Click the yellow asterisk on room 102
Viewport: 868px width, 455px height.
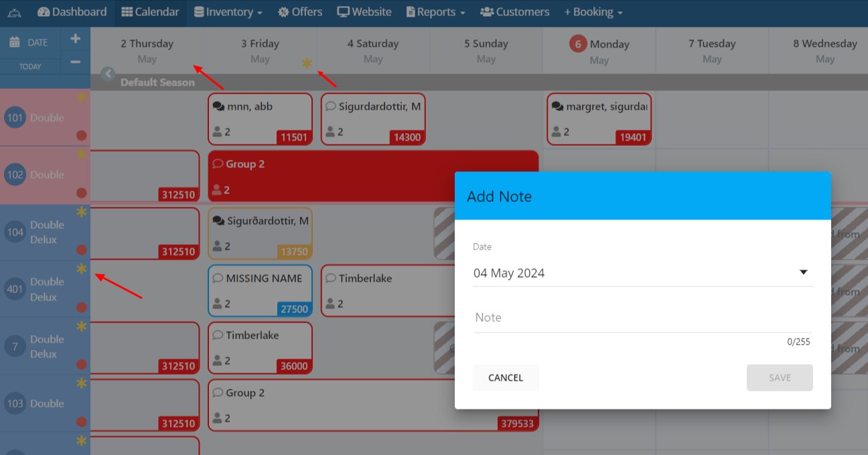point(81,155)
